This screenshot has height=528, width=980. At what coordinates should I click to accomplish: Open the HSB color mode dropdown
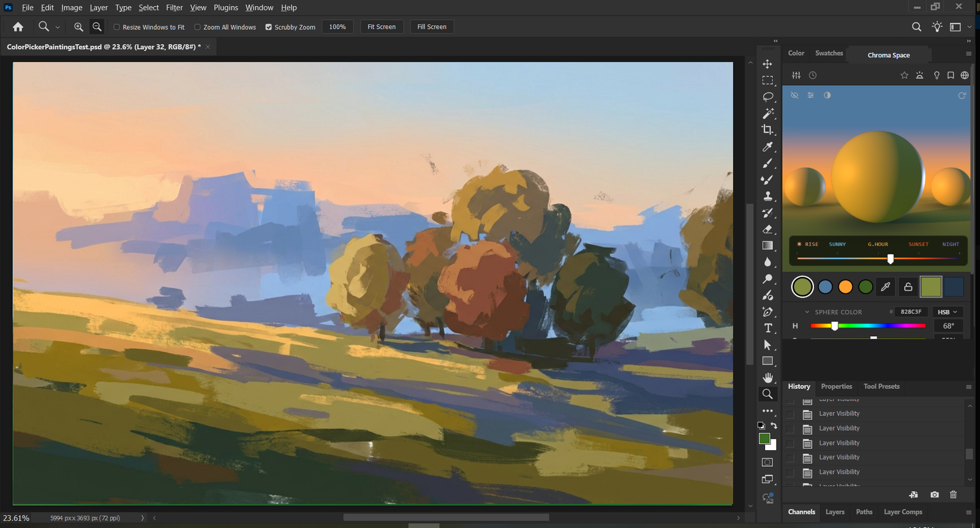click(x=948, y=312)
